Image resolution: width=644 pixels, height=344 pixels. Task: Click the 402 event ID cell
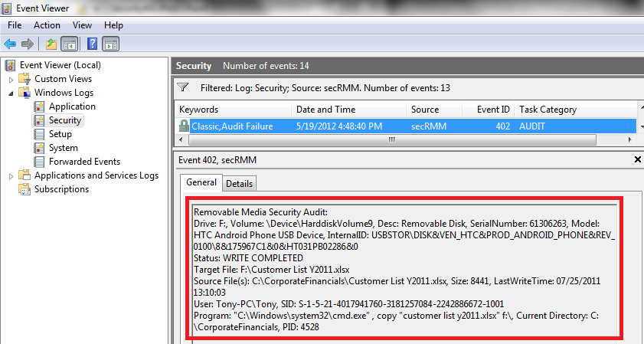pos(502,126)
